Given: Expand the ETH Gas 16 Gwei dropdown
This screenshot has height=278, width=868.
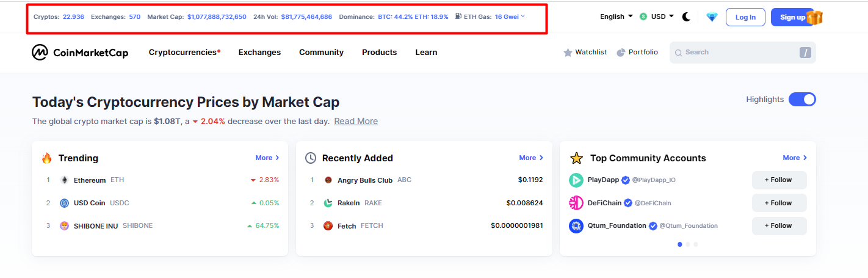Looking at the screenshot, I should pos(510,16).
